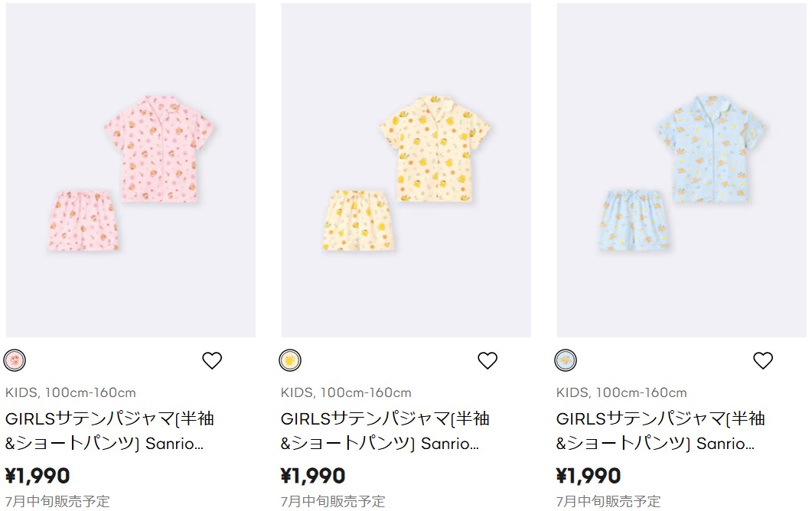
Task: Open GIRLSサテンパジャマ title under blue pajama
Action: 660,431
